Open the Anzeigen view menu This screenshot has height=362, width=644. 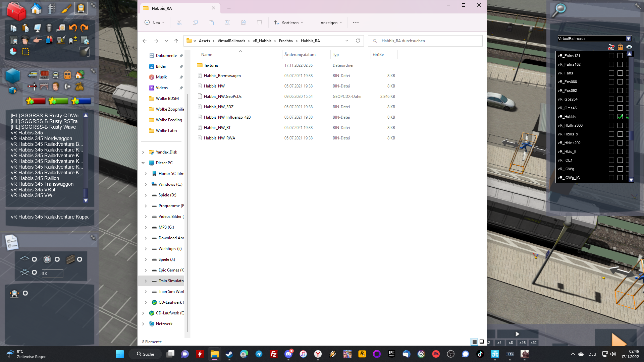pyautogui.click(x=327, y=23)
